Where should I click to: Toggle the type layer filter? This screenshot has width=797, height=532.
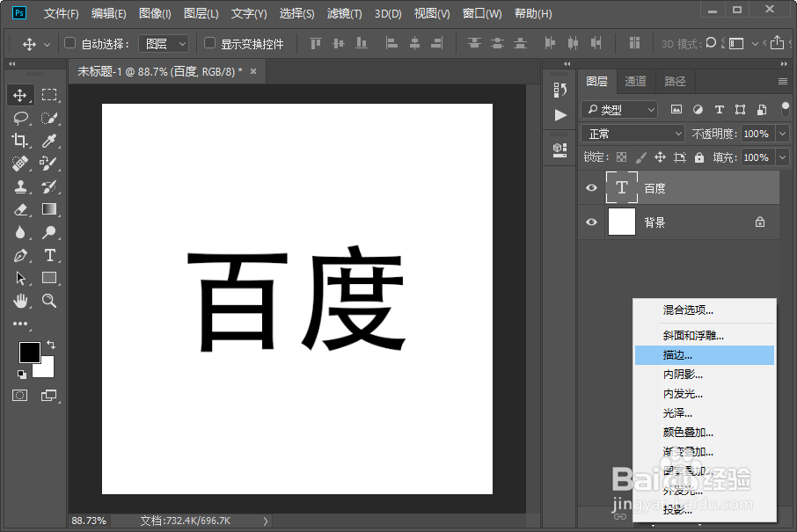(719, 109)
